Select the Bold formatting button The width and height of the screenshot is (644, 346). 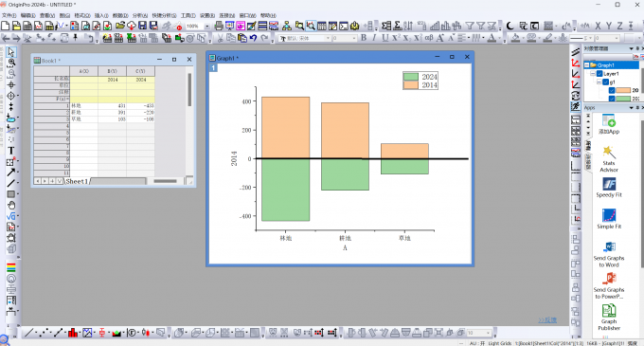click(x=364, y=38)
